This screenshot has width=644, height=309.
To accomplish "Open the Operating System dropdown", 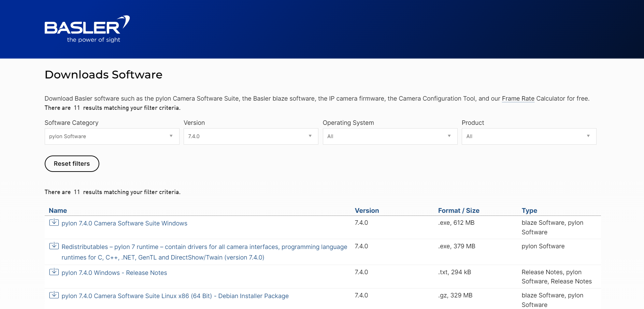I will coord(390,136).
